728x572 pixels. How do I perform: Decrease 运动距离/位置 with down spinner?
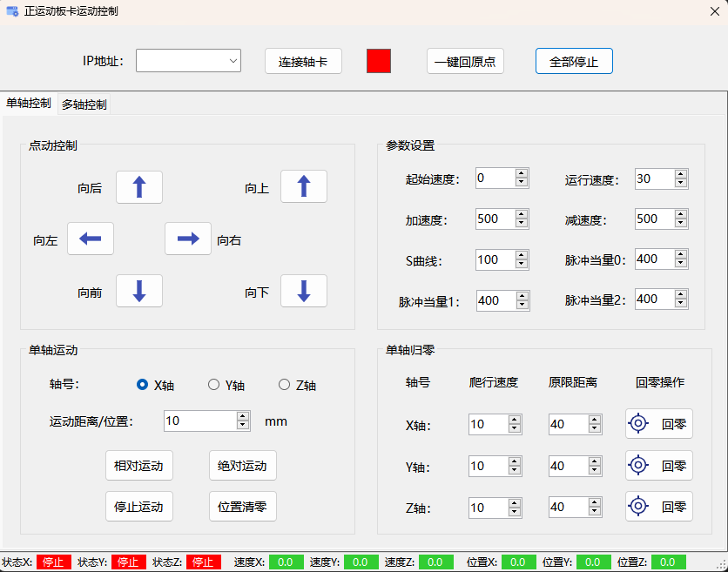point(243,425)
